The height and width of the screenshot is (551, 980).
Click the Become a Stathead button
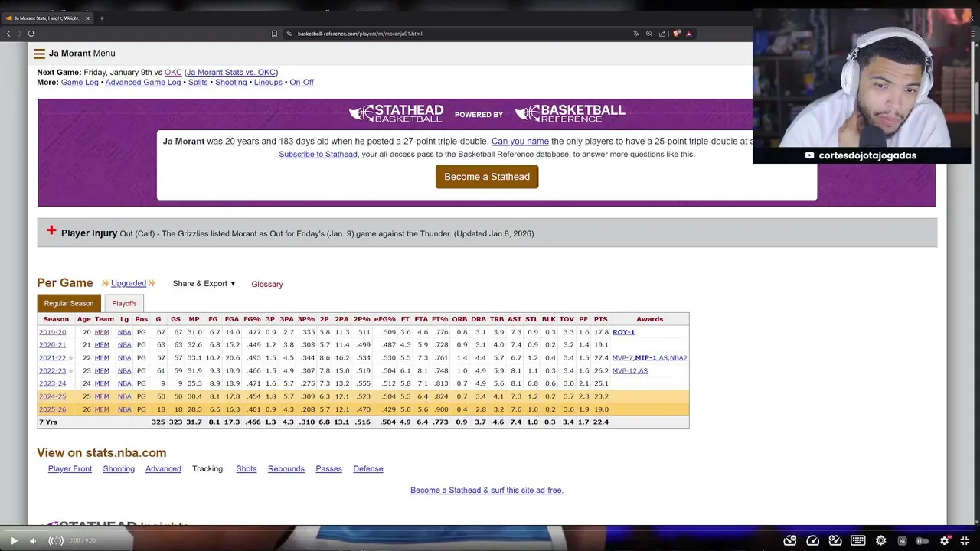coord(487,177)
